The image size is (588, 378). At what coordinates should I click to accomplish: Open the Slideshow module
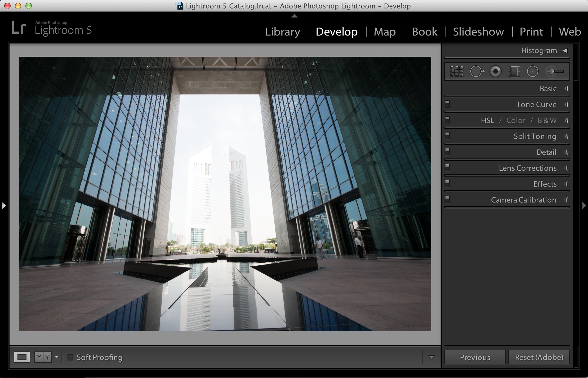pos(478,32)
